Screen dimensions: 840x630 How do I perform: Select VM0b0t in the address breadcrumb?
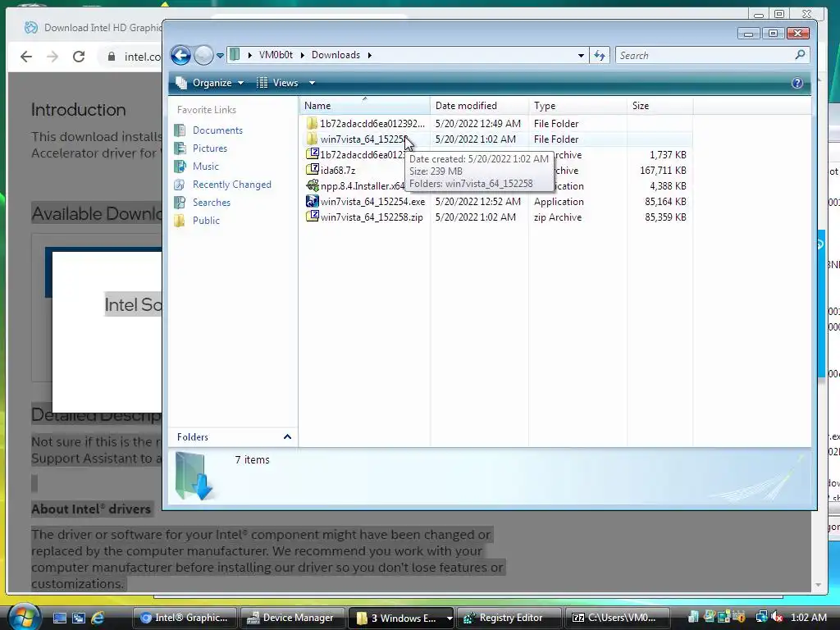(x=276, y=55)
